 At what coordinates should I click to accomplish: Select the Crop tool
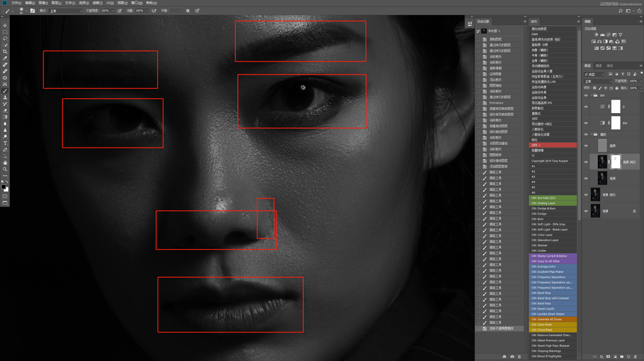(5, 51)
